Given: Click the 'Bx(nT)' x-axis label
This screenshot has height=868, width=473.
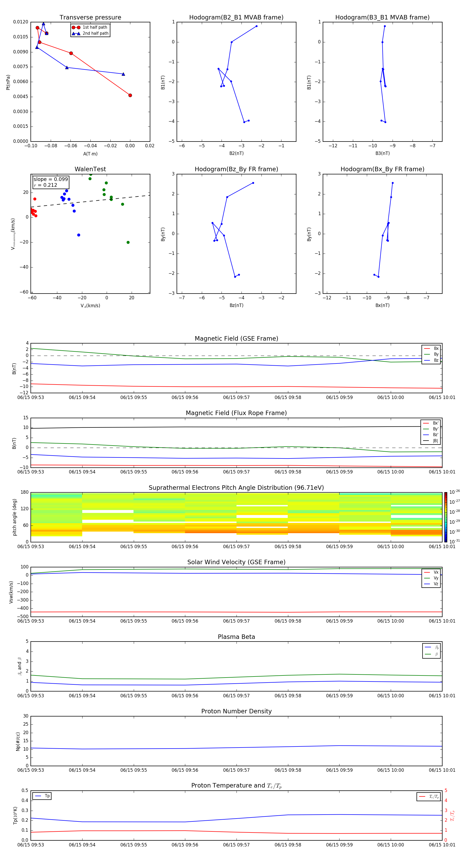Looking at the screenshot, I should click(x=382, y=306).
